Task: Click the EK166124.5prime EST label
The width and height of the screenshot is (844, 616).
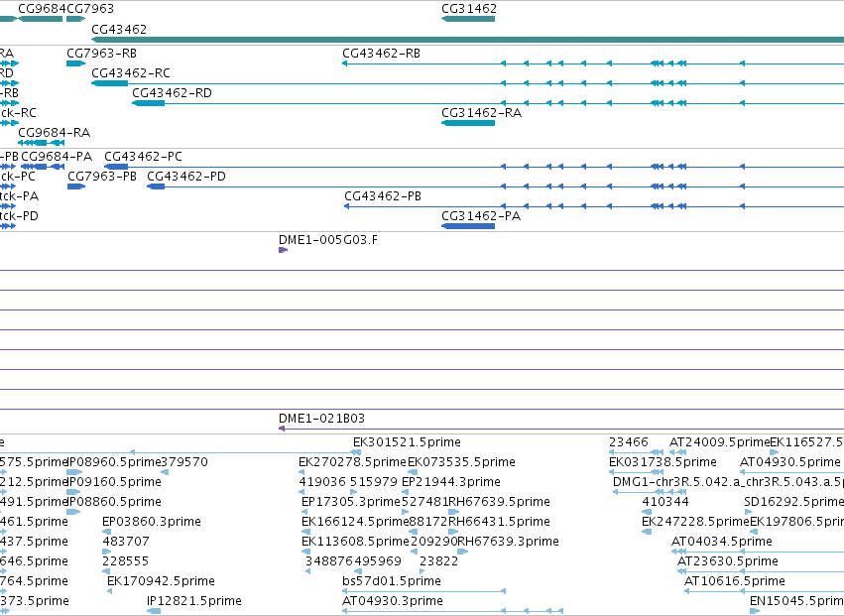Action: point(355,523)
